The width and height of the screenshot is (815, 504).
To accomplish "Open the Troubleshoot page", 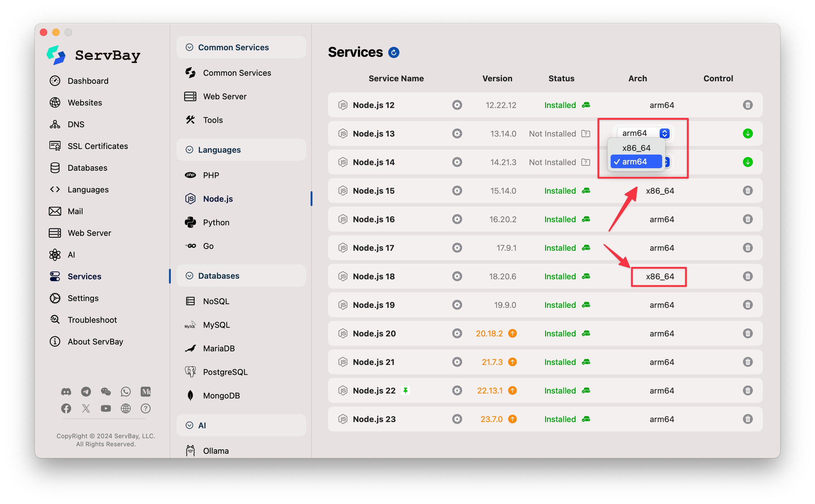I will 92,320.
